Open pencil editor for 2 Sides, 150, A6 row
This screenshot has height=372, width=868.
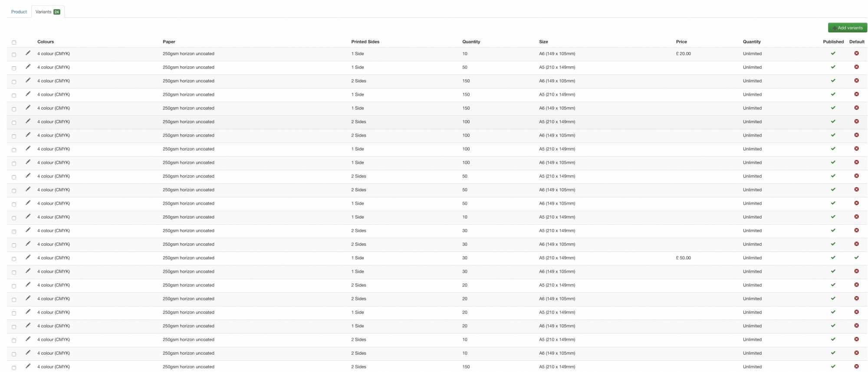coord(28,80)
